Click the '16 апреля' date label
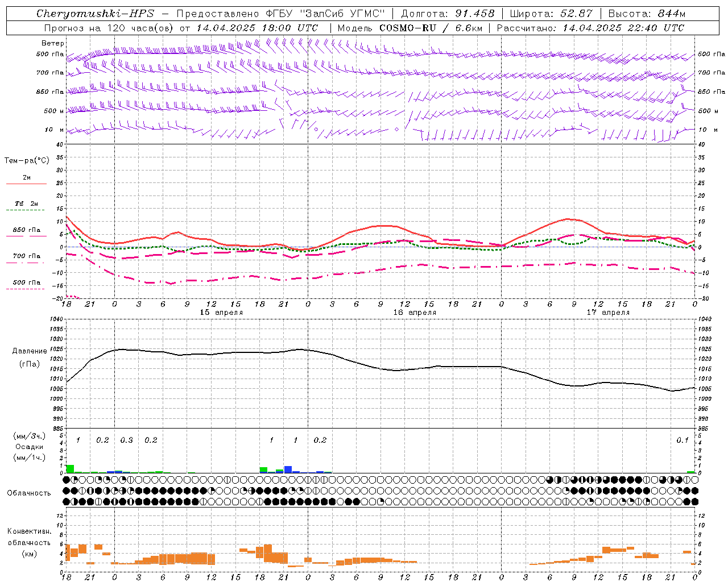Viewport: 728px width, 582px height. pos(415,313)
